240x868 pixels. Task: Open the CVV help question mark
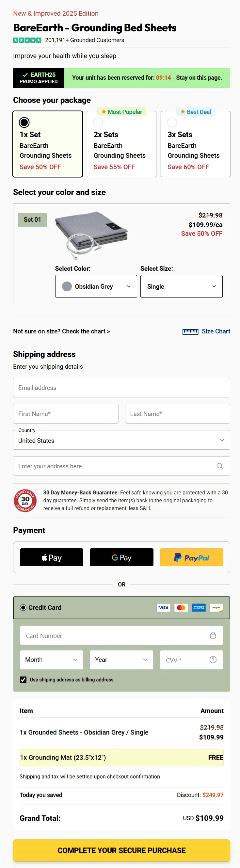coord(213,659)
